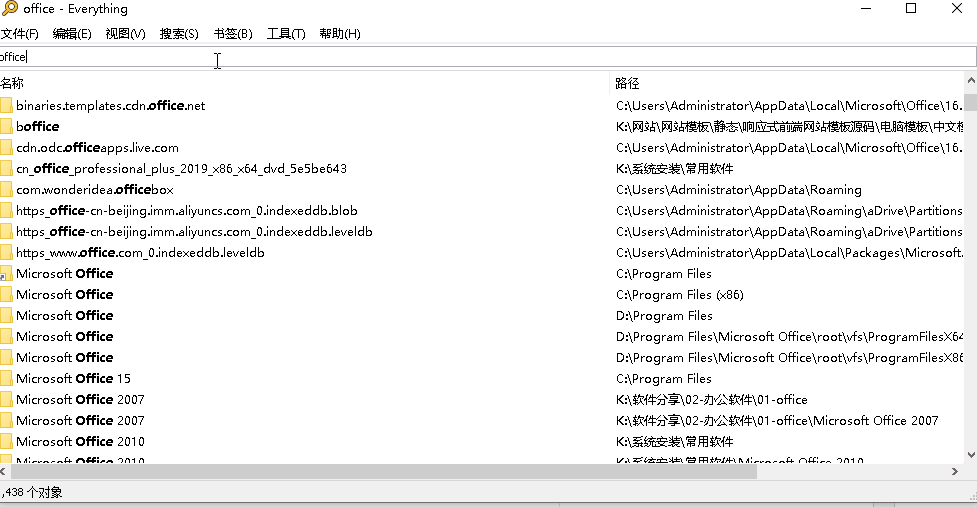Click folder icon beside binaries.templates.cdn.office.net
977x507 pixels.
[5, 106]
